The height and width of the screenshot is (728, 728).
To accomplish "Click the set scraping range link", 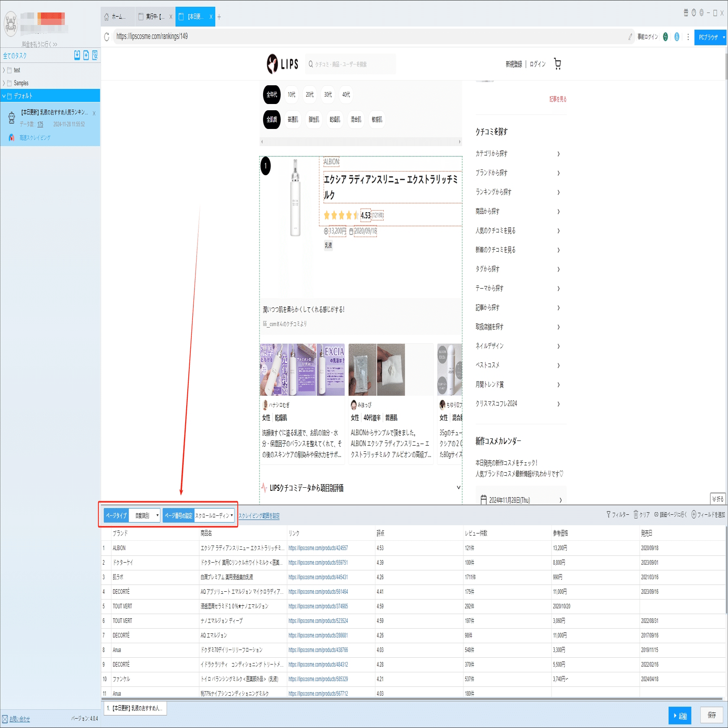I will 259,516.
